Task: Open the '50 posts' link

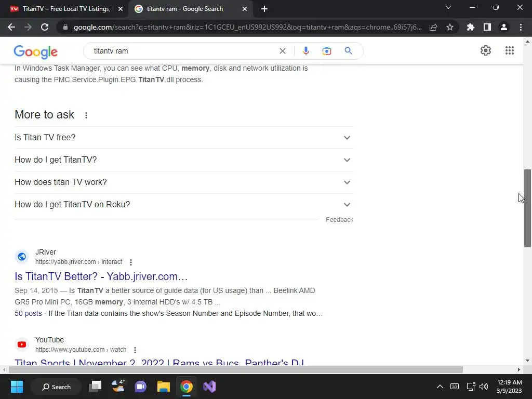Action: click(x=28, y=313)
